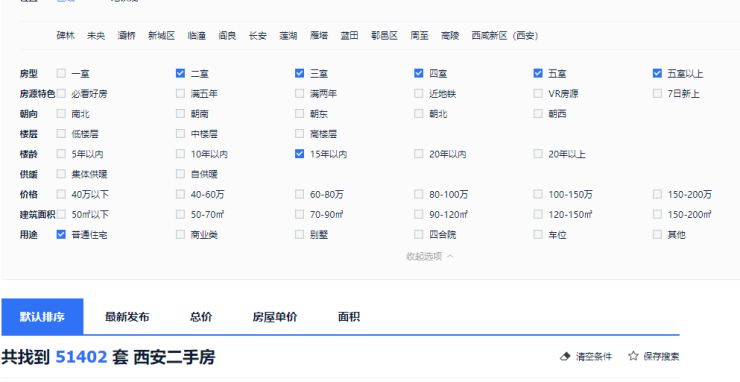Select 南北 orientation checkbox
The image size is (740, 382).
click(61, 113)
